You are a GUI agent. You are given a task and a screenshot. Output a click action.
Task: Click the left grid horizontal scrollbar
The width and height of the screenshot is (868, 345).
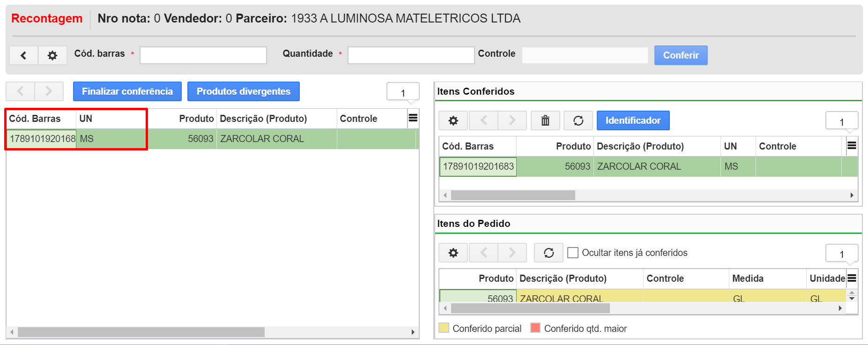point(141,332)
